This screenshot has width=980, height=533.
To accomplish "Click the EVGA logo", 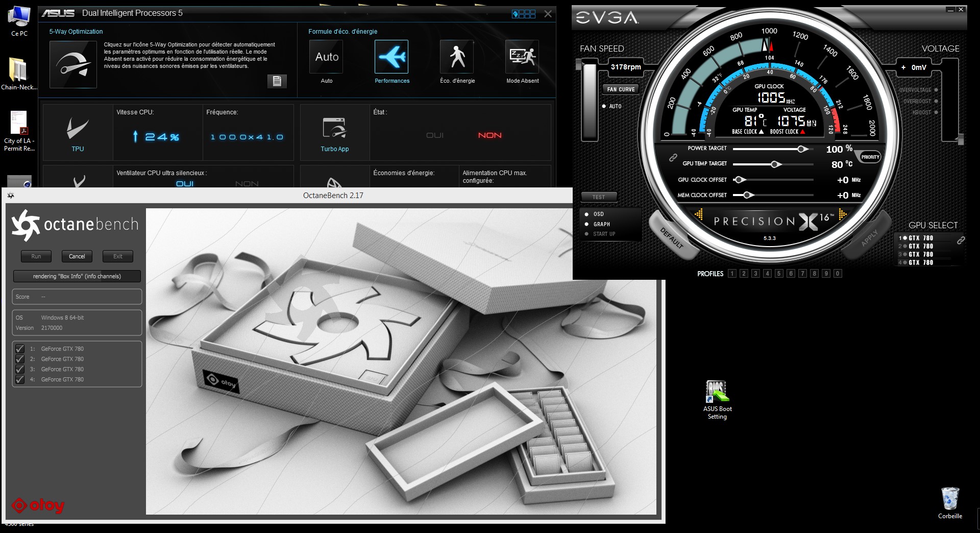I will (x=607, y=18).
